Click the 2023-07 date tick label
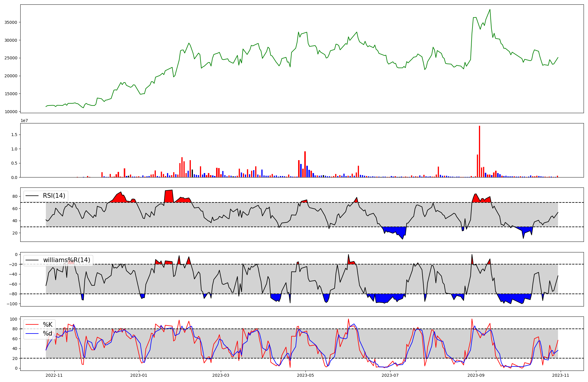 pos(390,375)
